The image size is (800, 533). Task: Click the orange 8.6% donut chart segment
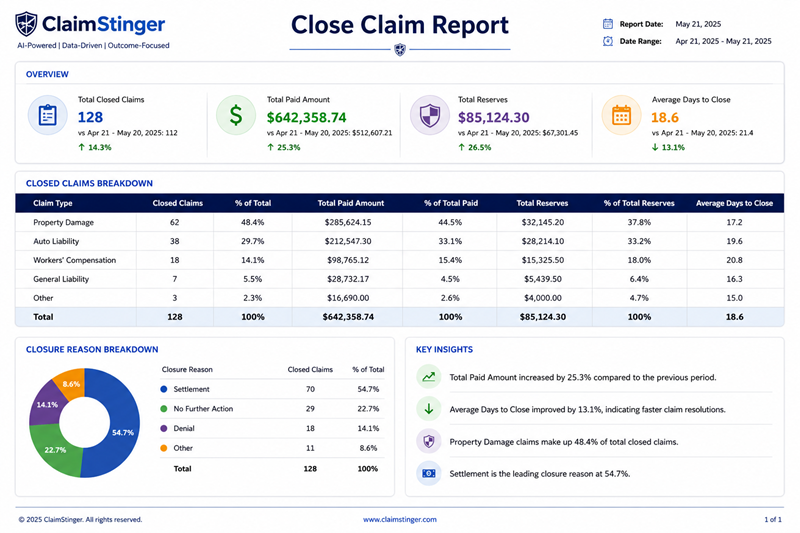pos(71,383)
